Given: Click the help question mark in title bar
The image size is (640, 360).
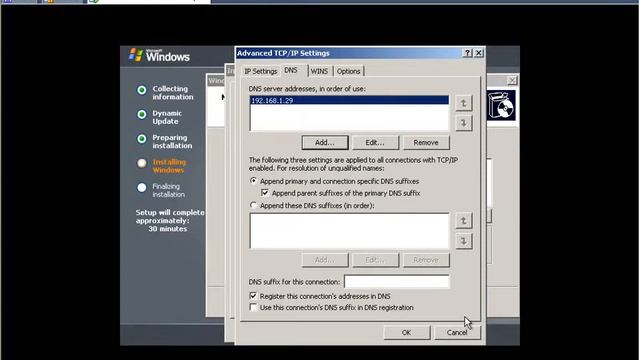Looking at the screenshot, I should (468, 53).
